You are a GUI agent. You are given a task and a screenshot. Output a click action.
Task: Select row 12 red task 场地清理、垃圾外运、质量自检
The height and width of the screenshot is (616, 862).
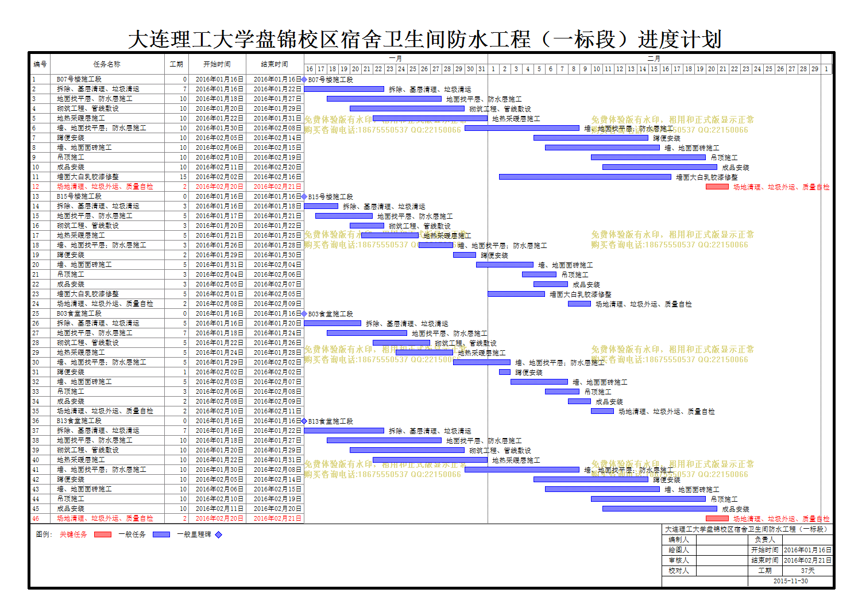click(105, 187)
